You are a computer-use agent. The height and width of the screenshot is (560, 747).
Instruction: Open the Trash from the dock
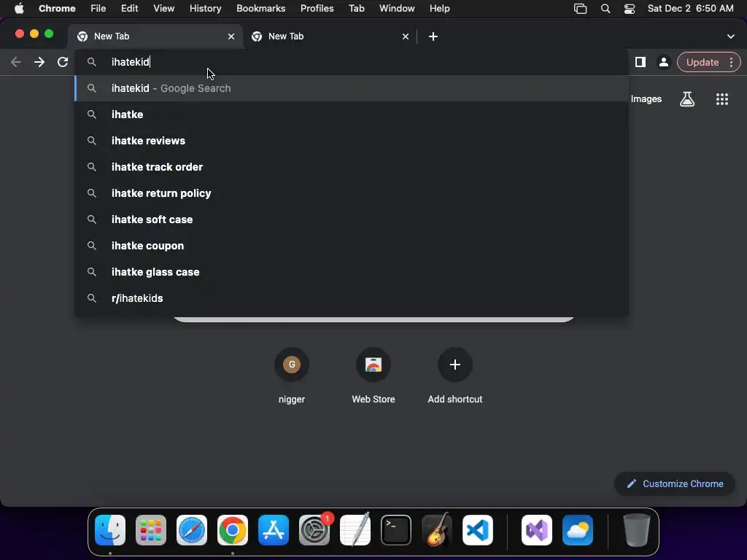636,530
